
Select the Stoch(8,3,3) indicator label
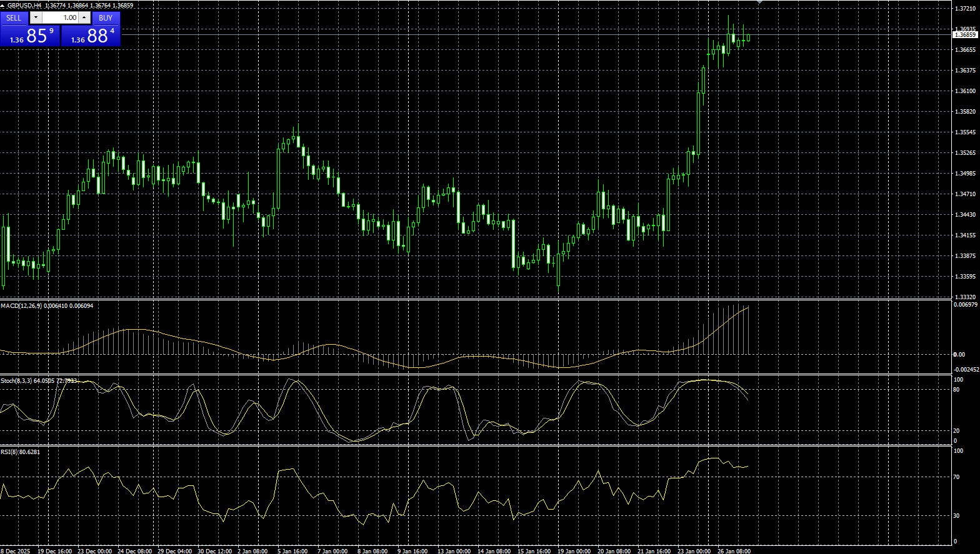point(16,380)
